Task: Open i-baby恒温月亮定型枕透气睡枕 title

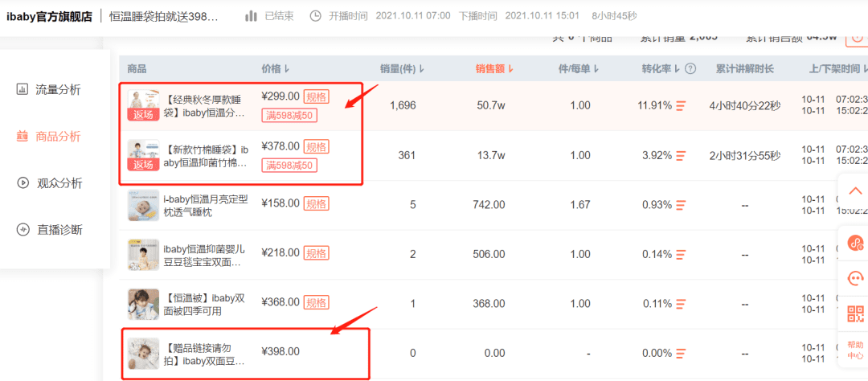Action: tap(206, 206)
